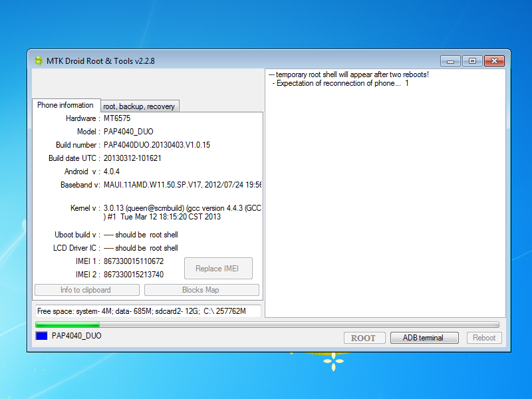Minimize the MTK Droid Tools window
This screenshot has height=399, width=532.
click(452, 61)
